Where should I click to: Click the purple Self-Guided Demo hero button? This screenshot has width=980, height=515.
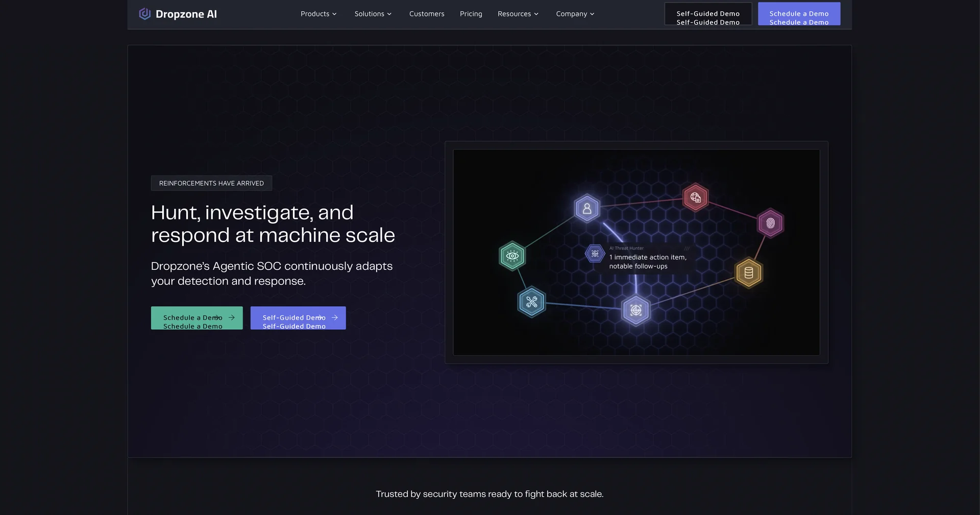point(298,318)
